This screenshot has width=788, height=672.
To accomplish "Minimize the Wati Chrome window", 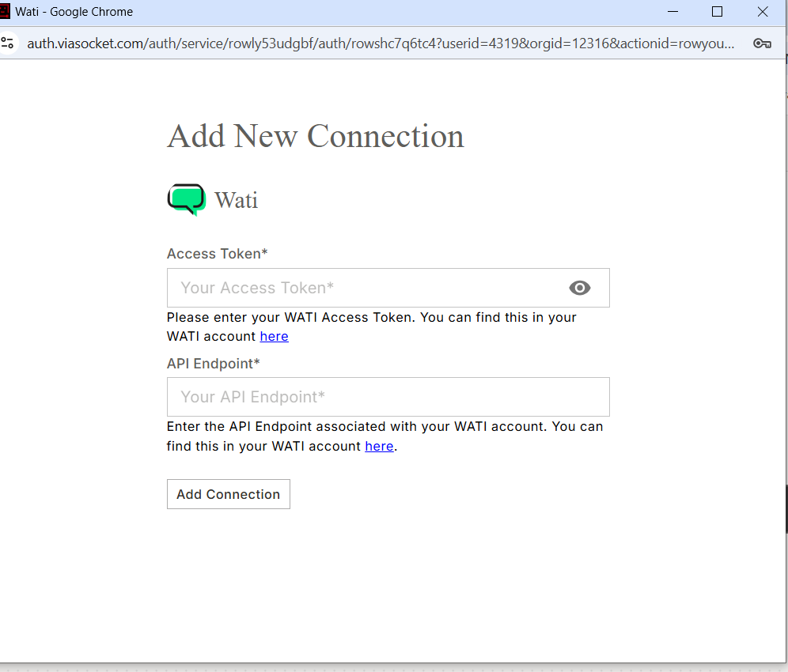I will 672,12.
